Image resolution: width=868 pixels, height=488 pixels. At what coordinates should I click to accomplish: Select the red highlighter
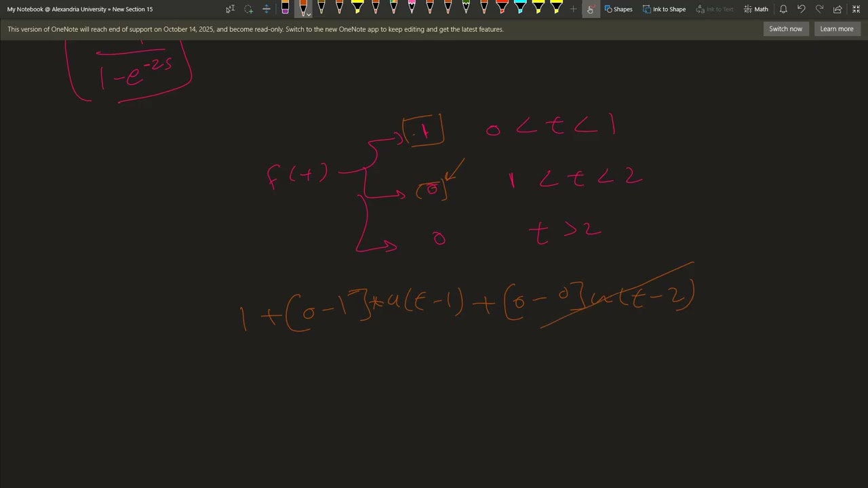[502, 8]
